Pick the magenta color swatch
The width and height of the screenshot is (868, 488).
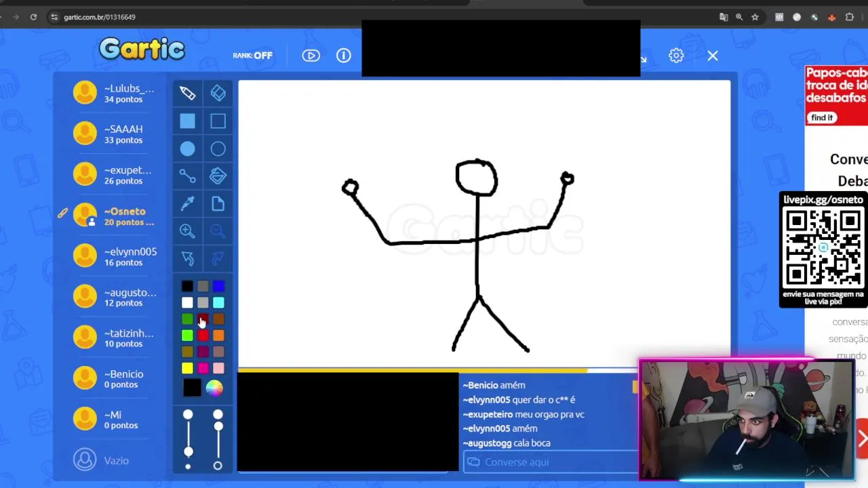coord(203,368)
